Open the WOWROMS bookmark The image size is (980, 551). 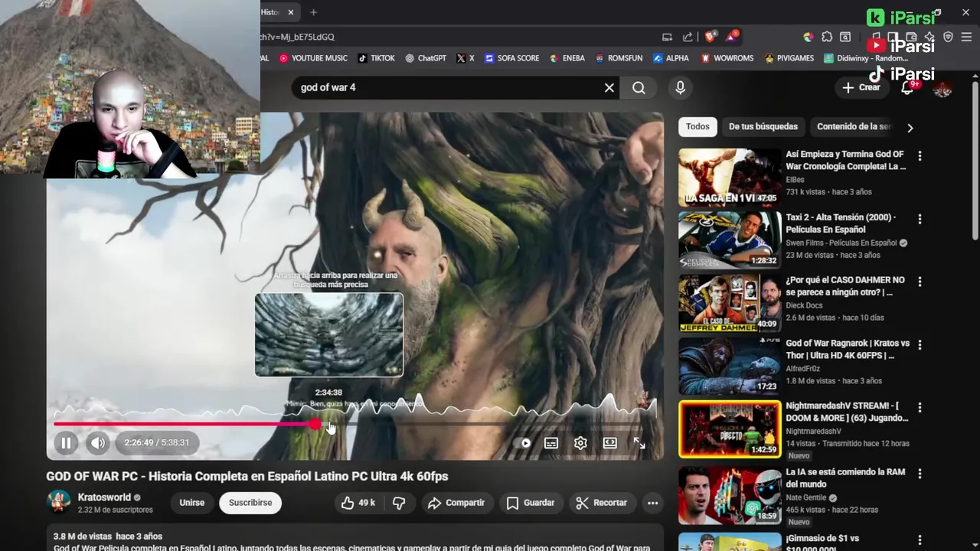[727, 58]
